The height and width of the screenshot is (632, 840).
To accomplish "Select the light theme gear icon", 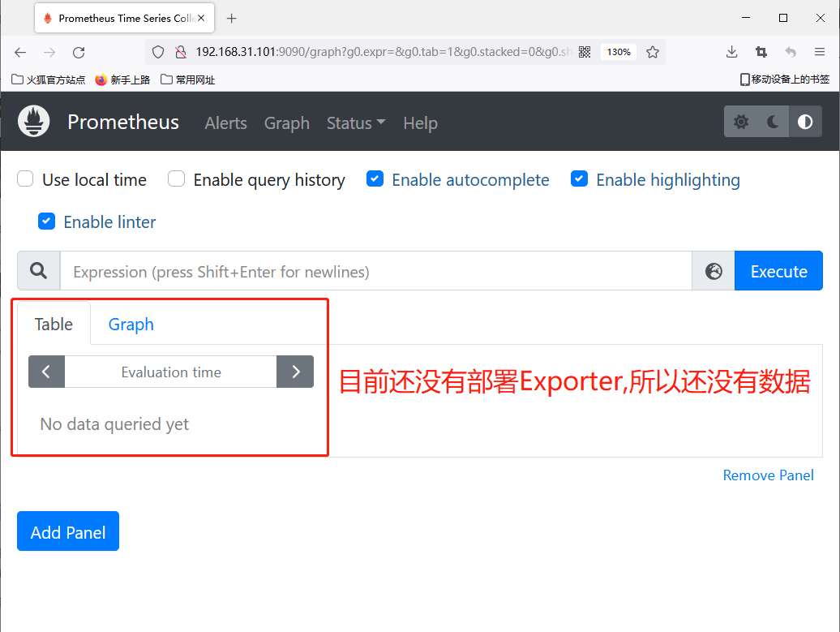I will [740, 122].
